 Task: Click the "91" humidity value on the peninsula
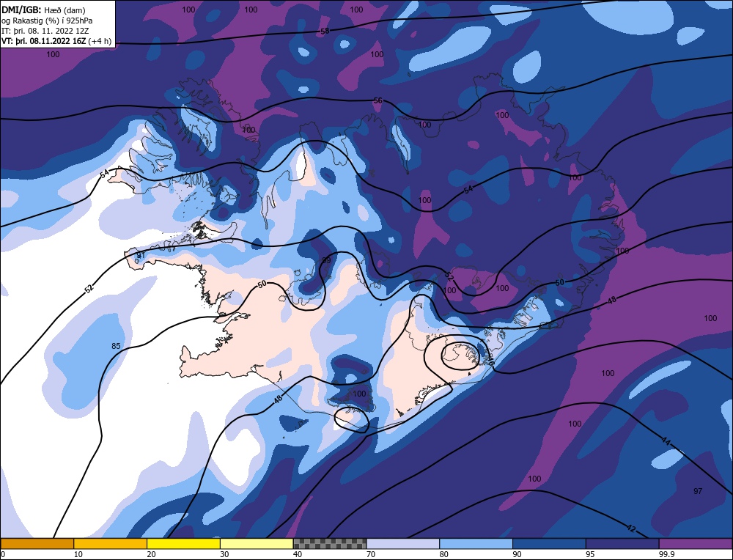click(141, 255)
